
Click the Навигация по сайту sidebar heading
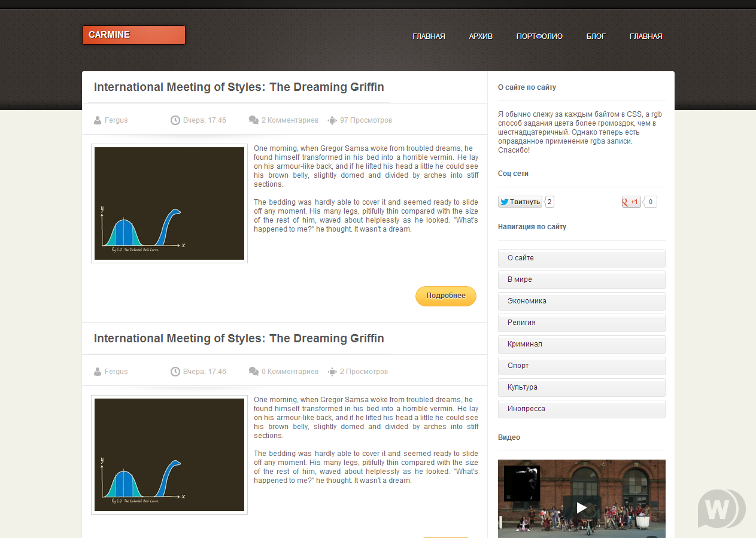532,227
